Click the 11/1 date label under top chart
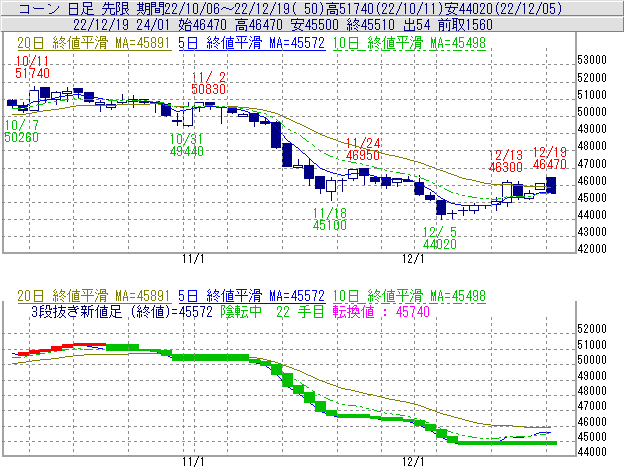 click(x=193, y=259)
